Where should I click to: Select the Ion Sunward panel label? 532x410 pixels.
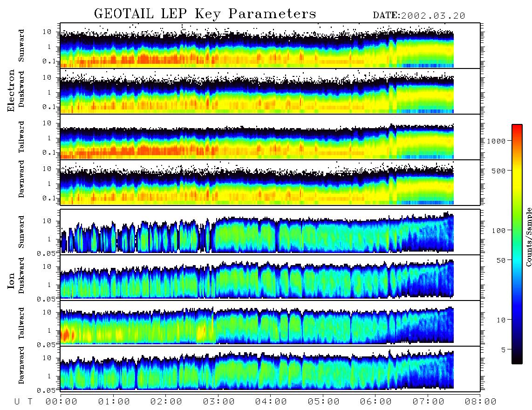point(21,232)
